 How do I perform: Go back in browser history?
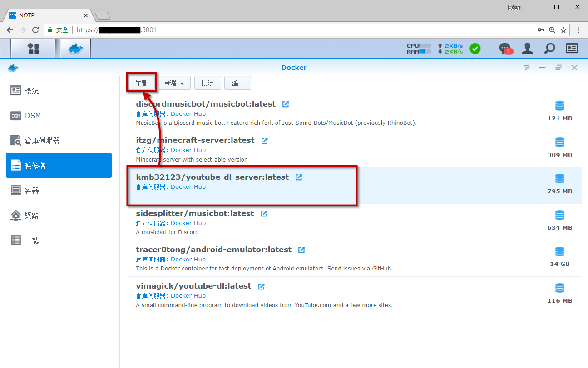click(x=10, y=30)
